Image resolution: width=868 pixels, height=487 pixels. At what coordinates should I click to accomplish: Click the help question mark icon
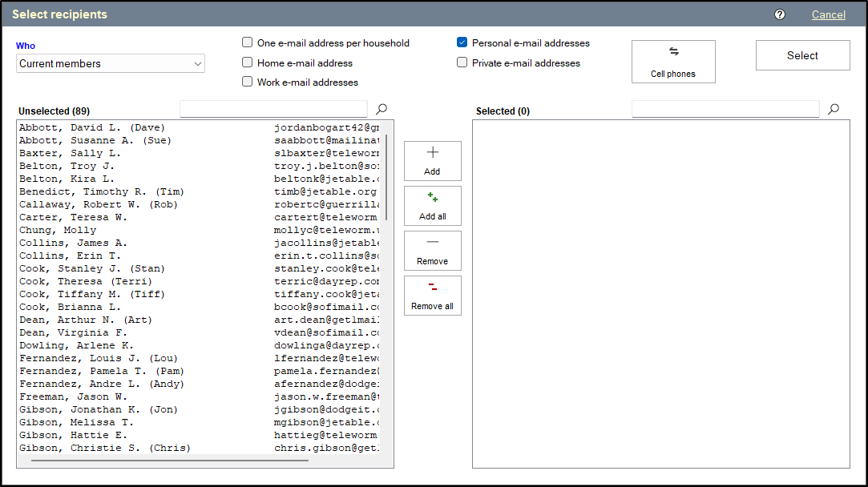pos(780,14)
